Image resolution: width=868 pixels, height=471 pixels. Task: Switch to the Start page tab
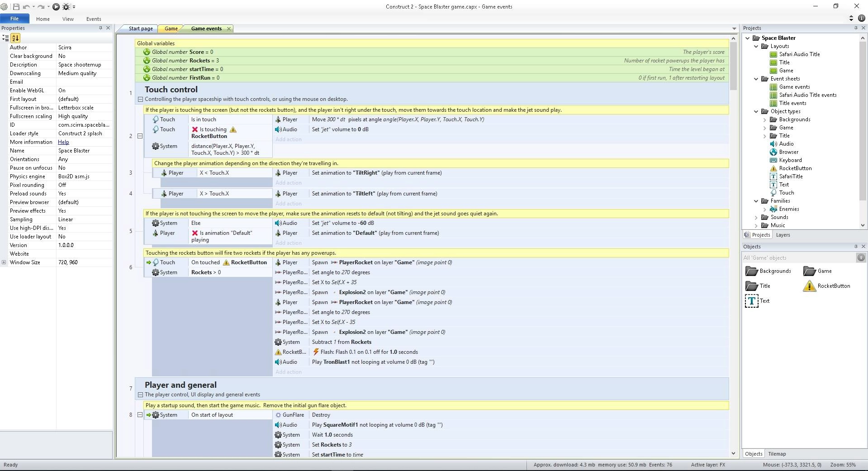[x=140, y=29]
